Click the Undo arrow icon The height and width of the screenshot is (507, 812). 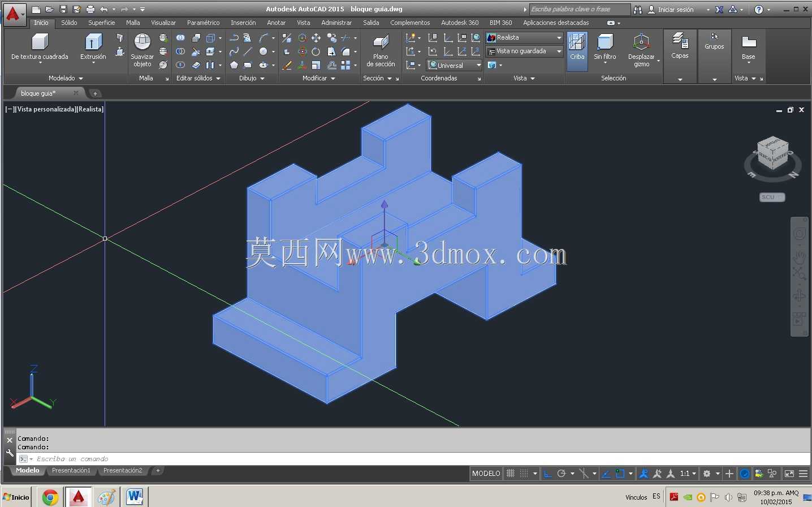(103, 9)
